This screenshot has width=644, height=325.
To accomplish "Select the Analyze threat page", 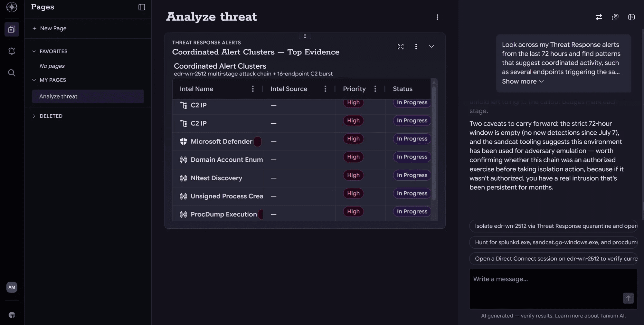I will [88, 96].
